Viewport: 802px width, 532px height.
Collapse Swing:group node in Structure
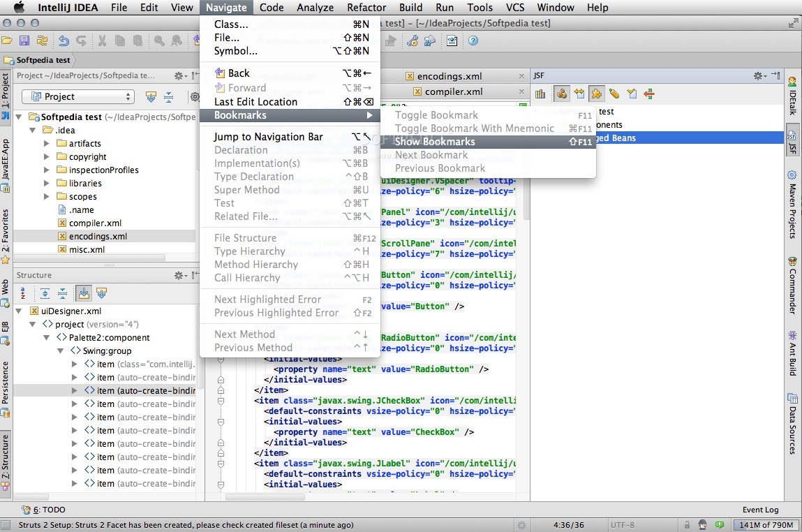(x=60, y=351)
